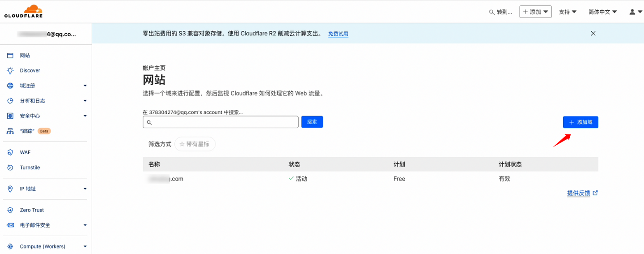Click the 计划状态 column header
Screen dimensions: 644x254
[x=510, y=164]
